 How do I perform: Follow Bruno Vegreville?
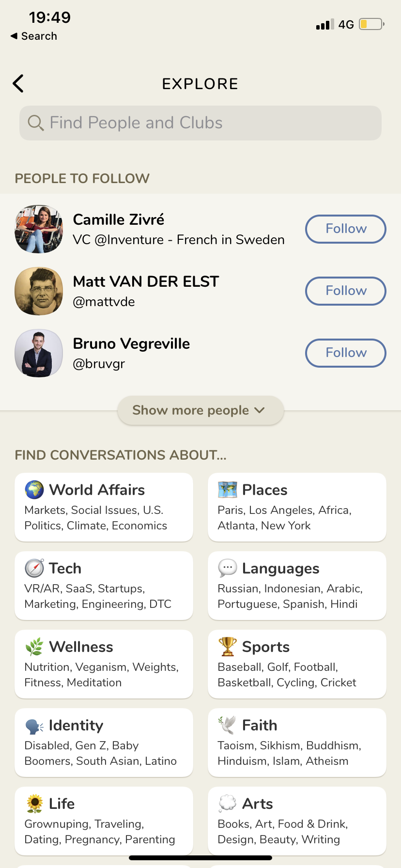pos(345,353)
